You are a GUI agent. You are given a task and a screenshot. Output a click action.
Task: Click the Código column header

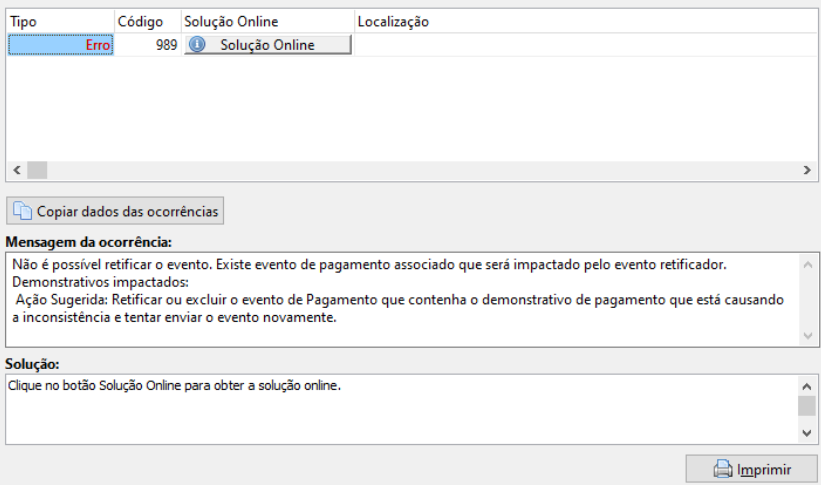(148, 21)
